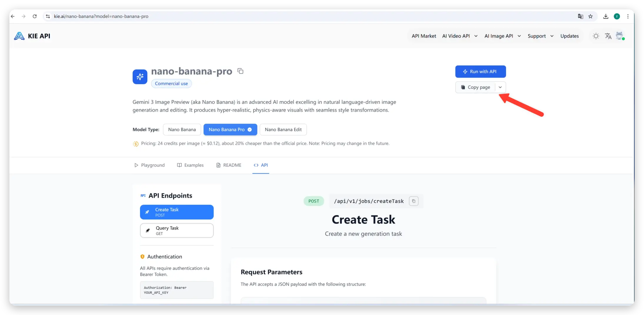Click the Pricing 24 credits per image note

point(265,144)
